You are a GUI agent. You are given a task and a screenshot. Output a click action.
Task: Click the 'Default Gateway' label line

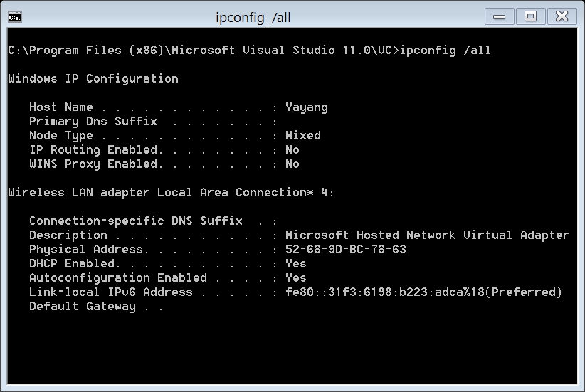click(x=83, y=306)
